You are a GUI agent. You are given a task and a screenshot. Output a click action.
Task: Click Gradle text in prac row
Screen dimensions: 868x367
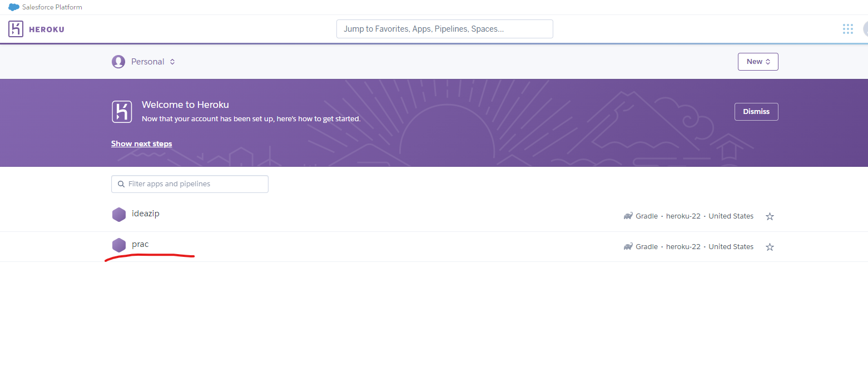(x=647, y=246)
